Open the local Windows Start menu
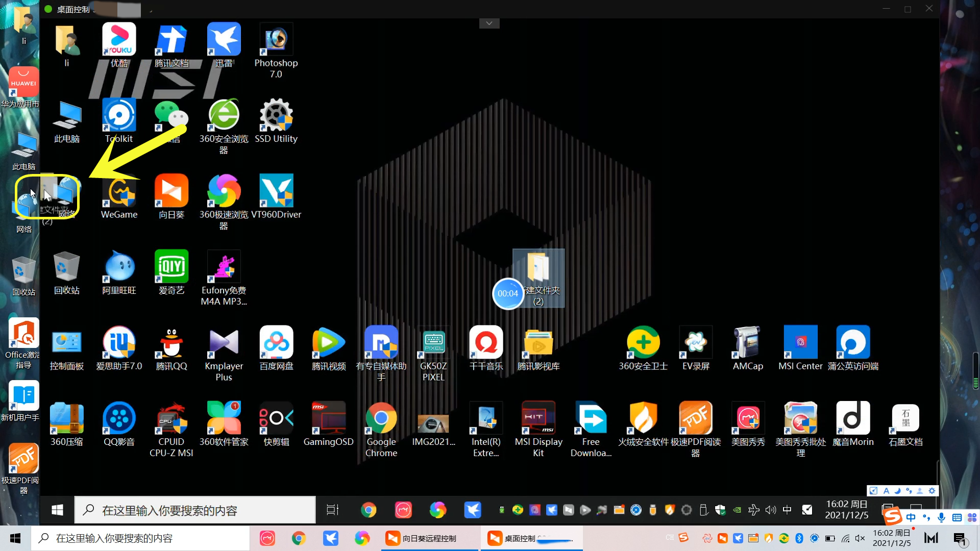Image resolution: width=980 pixels, height=551 pixels. 15,538
